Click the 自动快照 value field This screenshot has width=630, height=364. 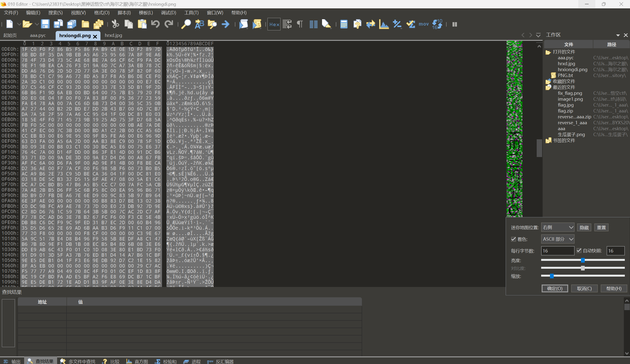[x=615, y=251]
